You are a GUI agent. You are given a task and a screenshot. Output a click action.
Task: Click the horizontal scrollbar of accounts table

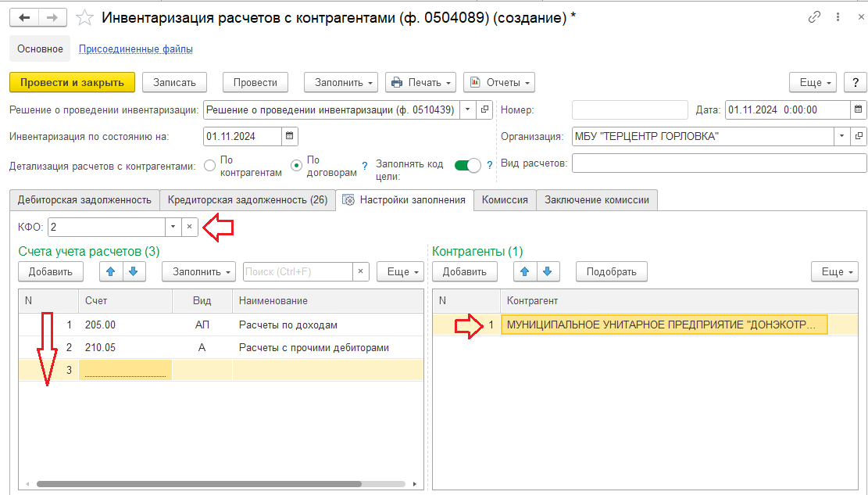coord(199,484)
